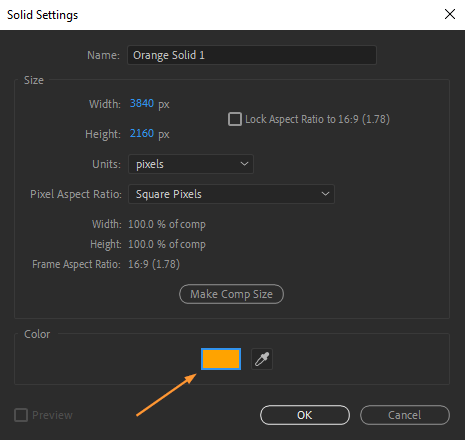The image size is (465, 440).
Task: Enable Lock Aspect Ratio to 16:9 checkbox
Action: 235,119
